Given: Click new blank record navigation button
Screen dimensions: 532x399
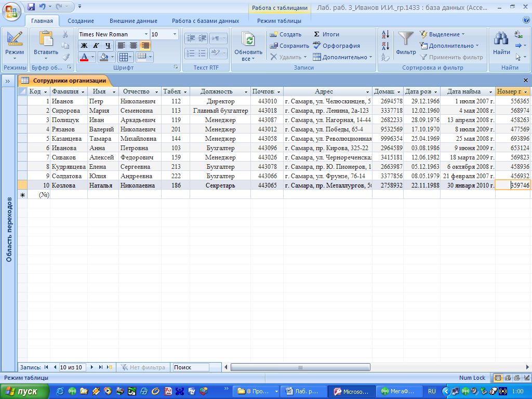Looking at the screenshot, I should click(110, 367).
